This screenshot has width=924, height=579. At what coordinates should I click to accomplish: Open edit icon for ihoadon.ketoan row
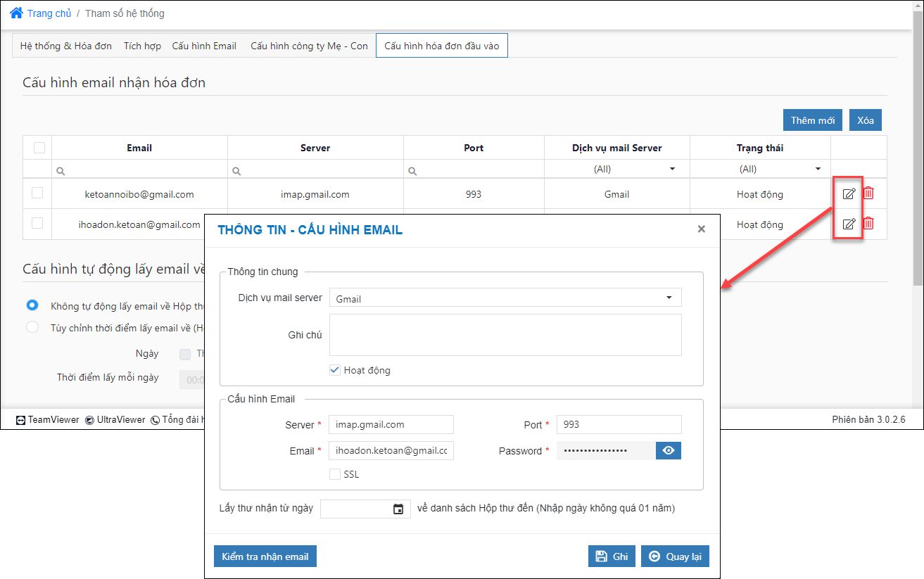849,224
